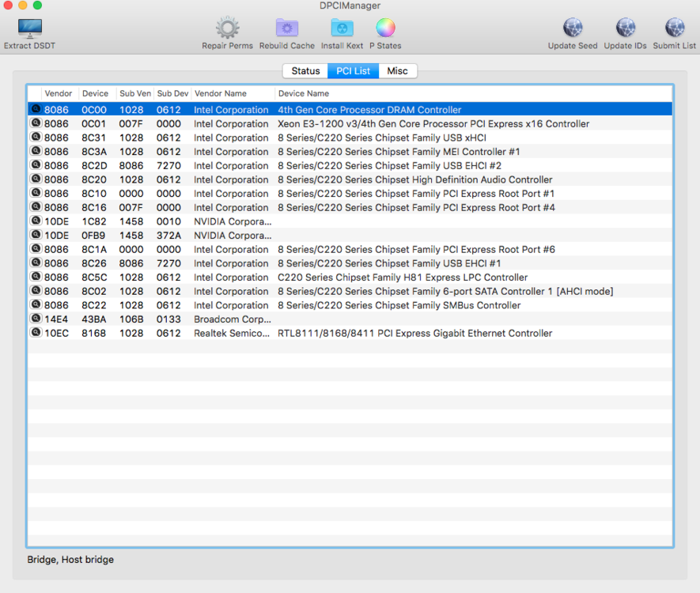This screenshot has height=593, width=700.
Task: Click lookup icon for USB EHCI #1 row
Action: pyautogui.click(x=36, y=263)
